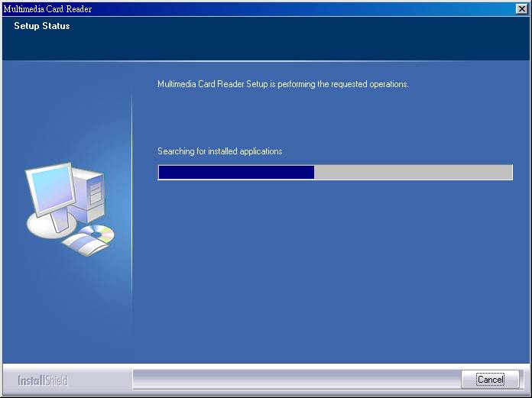Screen dimensions: 532x398
Task: Close the Multimedia Card Reader setup window
Action: [521, 8]
